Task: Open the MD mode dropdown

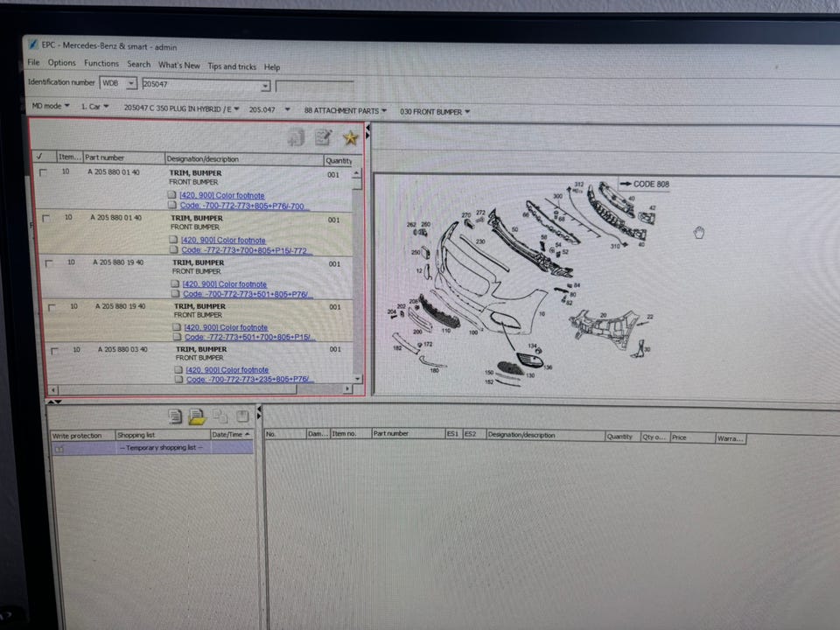Action: (51, 106)
